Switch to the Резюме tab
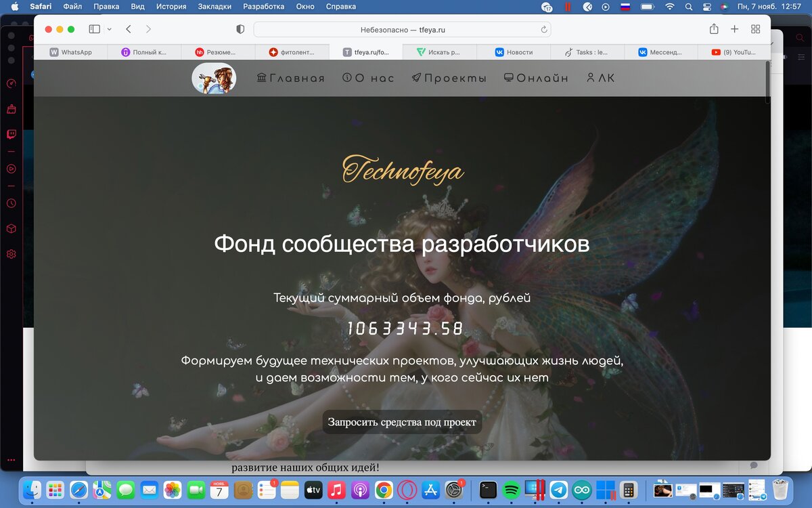Screen dimensions: 812x508 coord(218,52)
